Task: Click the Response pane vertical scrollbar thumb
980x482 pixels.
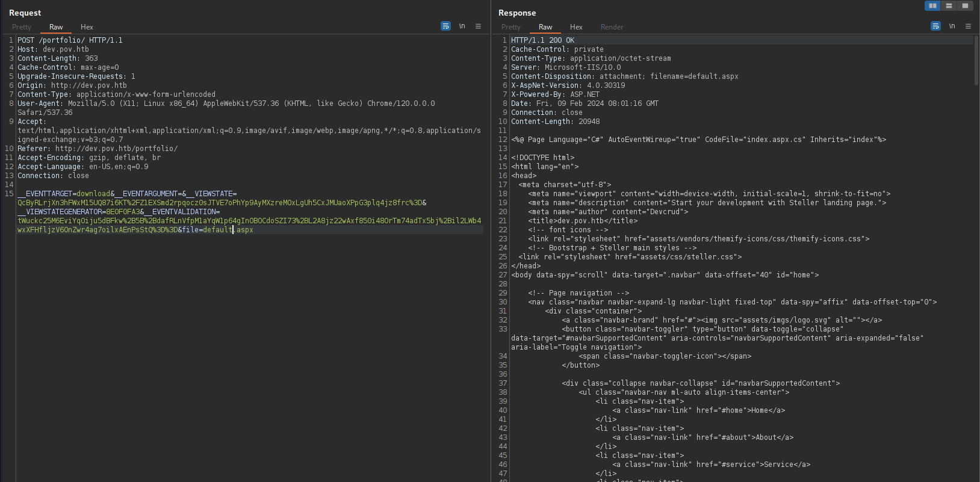Action: [x=976, y=60]
